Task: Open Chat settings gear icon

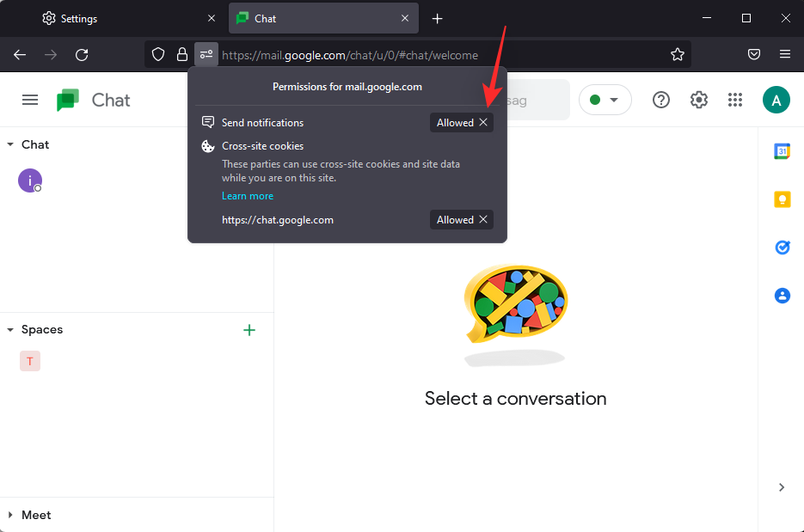Action: pos(698,101)
